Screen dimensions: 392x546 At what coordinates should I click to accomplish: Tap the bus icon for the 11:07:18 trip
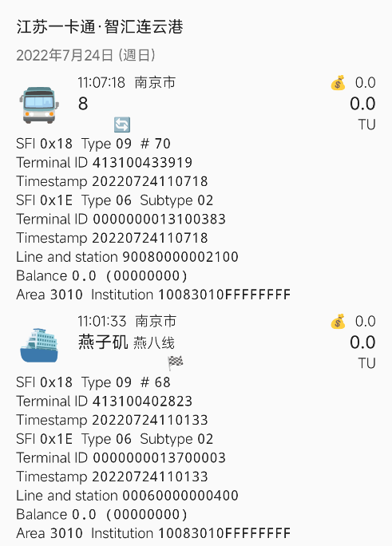(x=38, y=105)
